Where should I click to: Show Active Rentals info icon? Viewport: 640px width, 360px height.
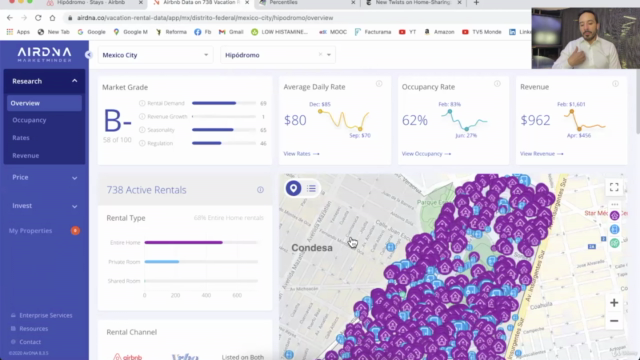pos(260,190)
